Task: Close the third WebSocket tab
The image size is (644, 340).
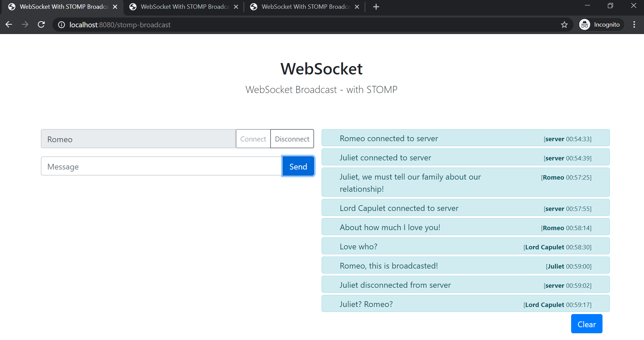Action: (x=357, y=7)
